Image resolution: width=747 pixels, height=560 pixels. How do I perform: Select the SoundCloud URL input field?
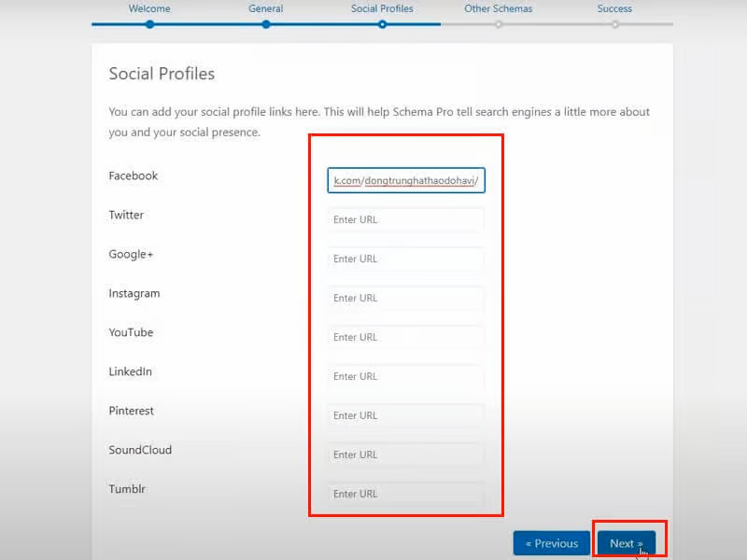click(405, 455)
